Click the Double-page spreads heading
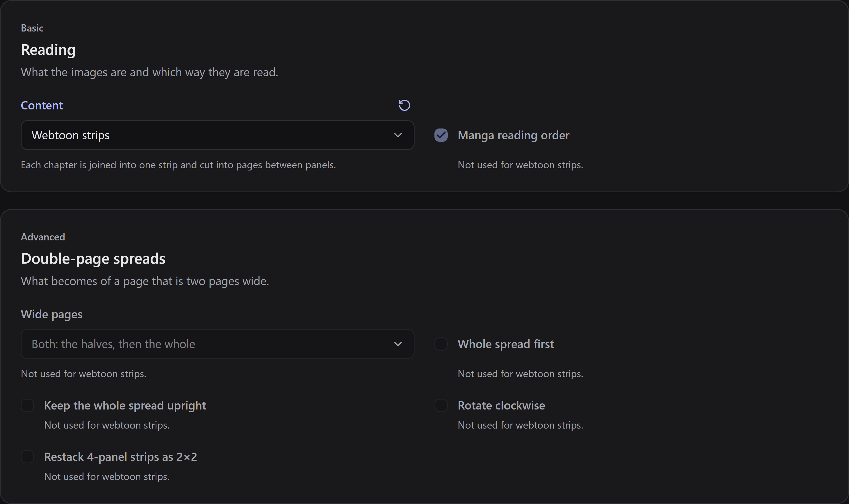This screenshot has height=504, width=849. point(93,259)
